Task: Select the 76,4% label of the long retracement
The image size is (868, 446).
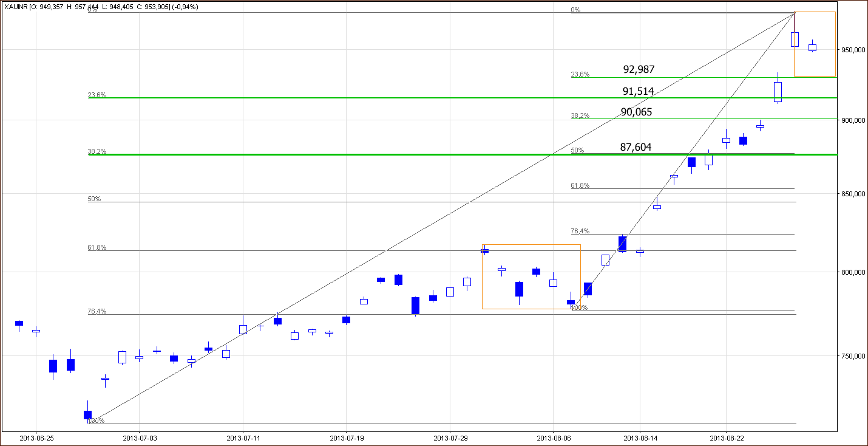Action: pyautogui.click(x=97, y=311)
